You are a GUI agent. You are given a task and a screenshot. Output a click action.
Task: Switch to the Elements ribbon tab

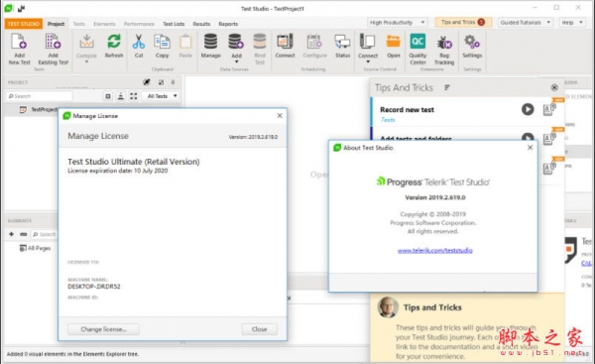pyautogui.click(x=104, y=24)
